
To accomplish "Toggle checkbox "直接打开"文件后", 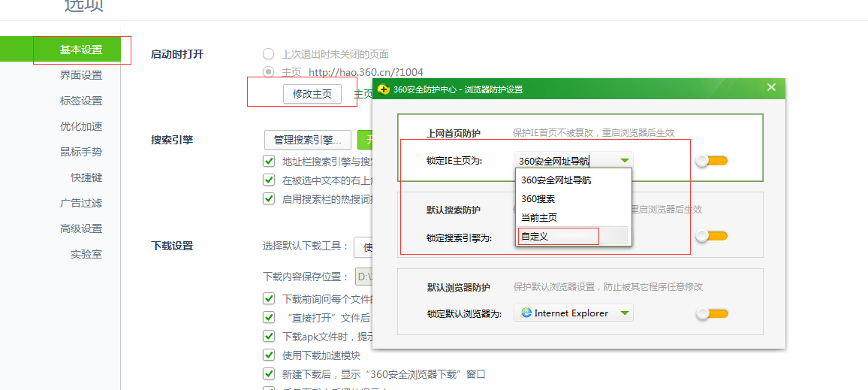I will point(269,317).
